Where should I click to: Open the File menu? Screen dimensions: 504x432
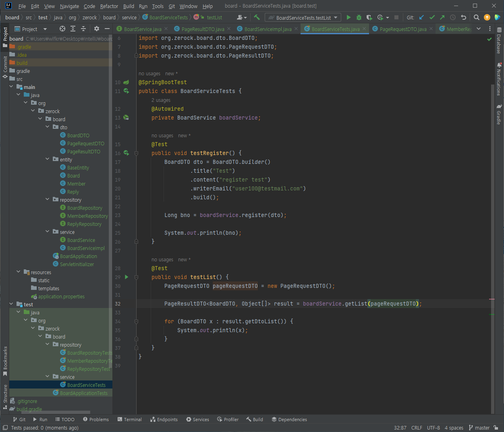22,6
